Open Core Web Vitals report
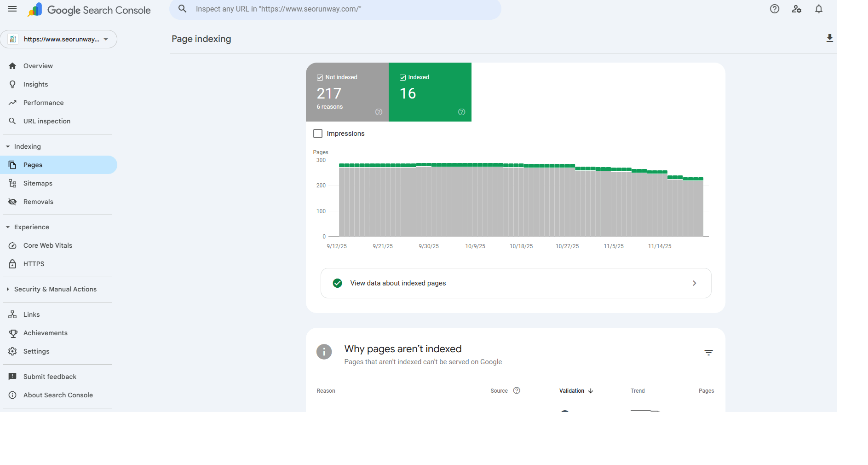 pos(48,245)
